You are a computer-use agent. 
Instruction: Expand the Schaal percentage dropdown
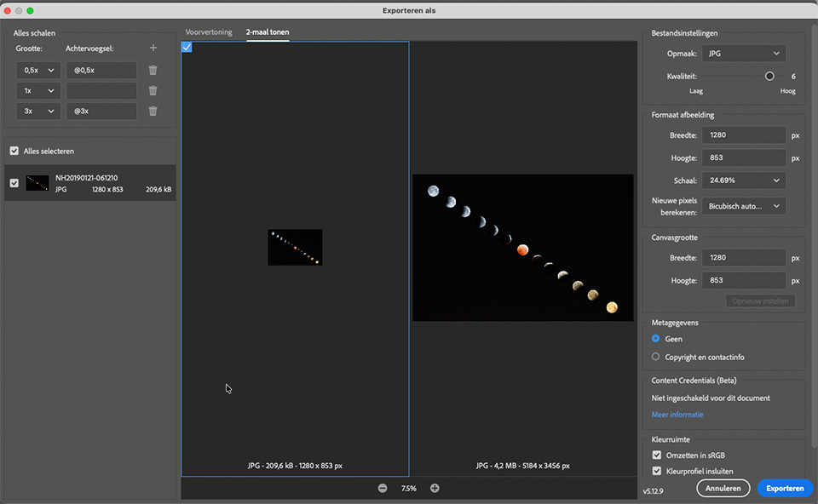pyautogui.click(x=744, y=180)
